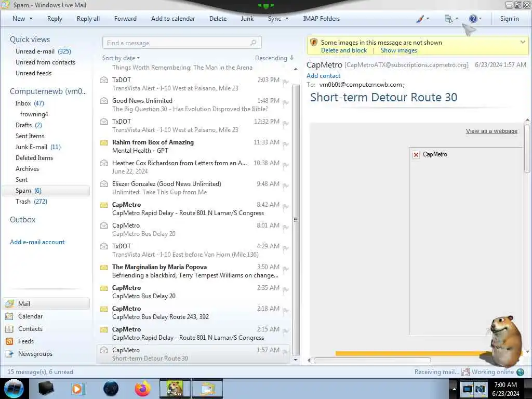Image resolution: width=532 pixels, height=399 pixels.
Task: Open Sort by date dropdown
Action: pyautogui.click(x=121, y=58)
